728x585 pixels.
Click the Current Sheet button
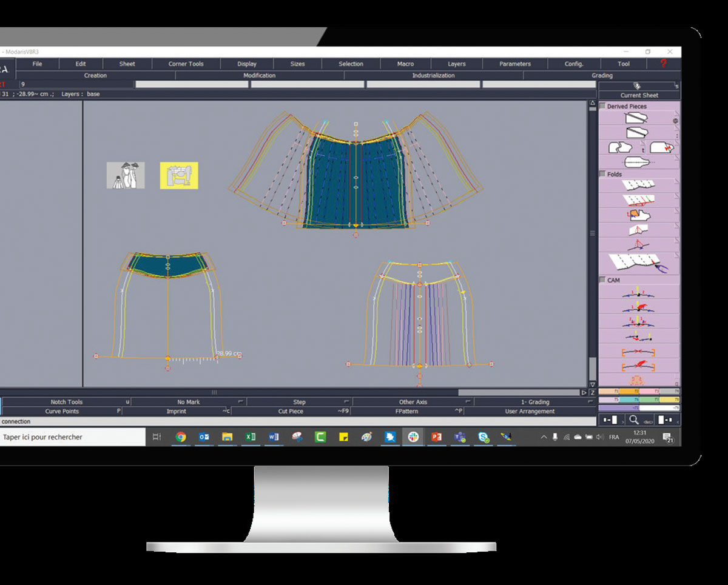point(639,95)
